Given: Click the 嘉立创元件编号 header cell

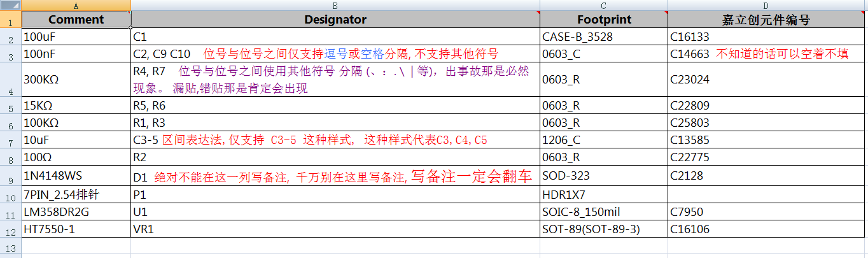Looking at the screenshot, I should (x=767, y=20).
